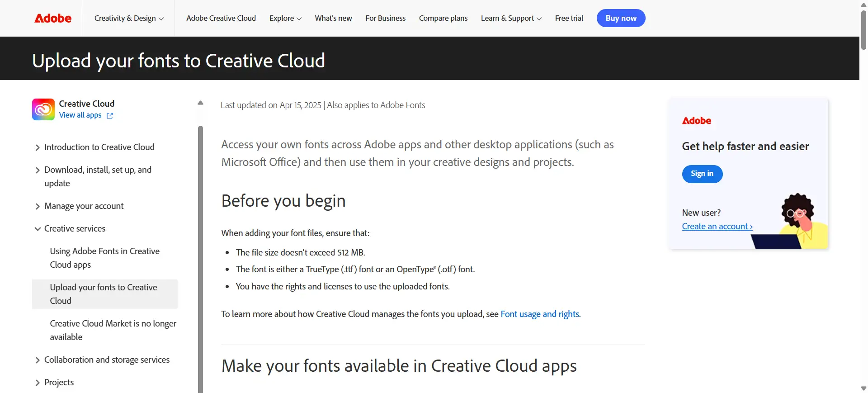This screenshot has width=868, height=393.
Task: Click page scrollbar down arrow
Action: (x=863, y=388)
